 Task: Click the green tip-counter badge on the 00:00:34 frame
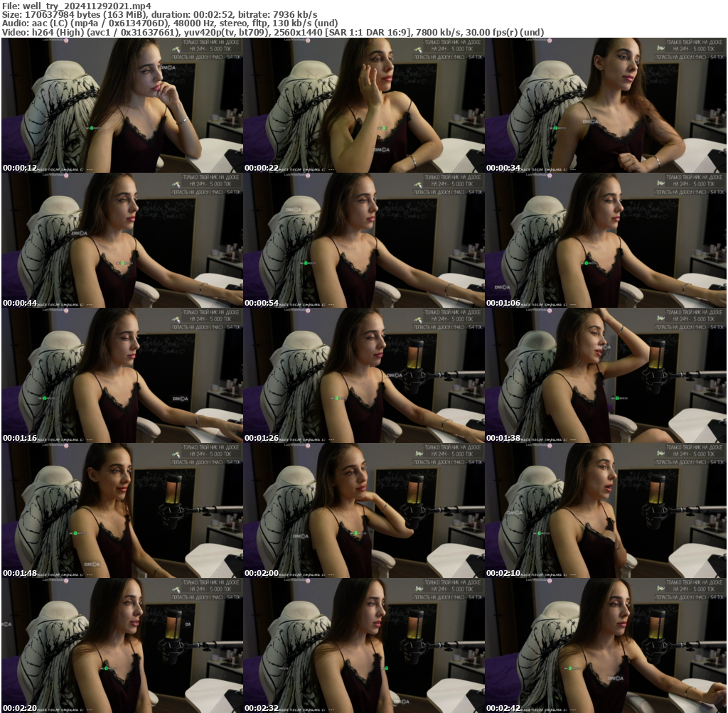point(555,128)
